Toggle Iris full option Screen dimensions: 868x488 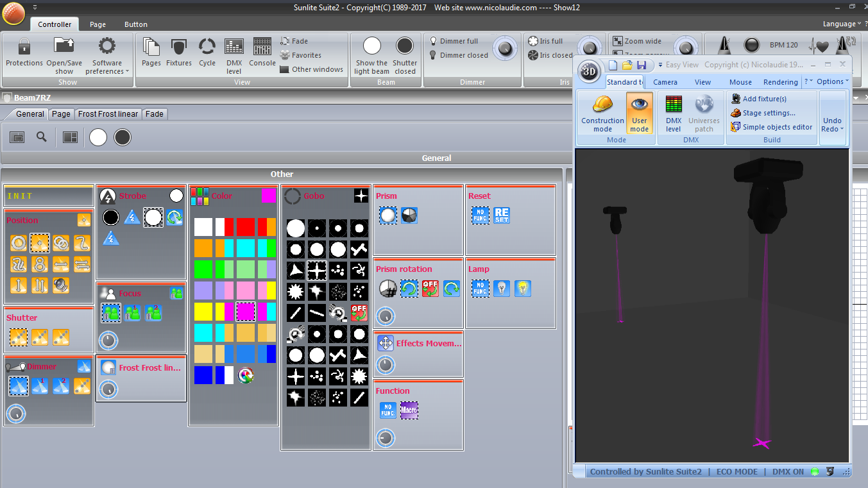[545, 41]
